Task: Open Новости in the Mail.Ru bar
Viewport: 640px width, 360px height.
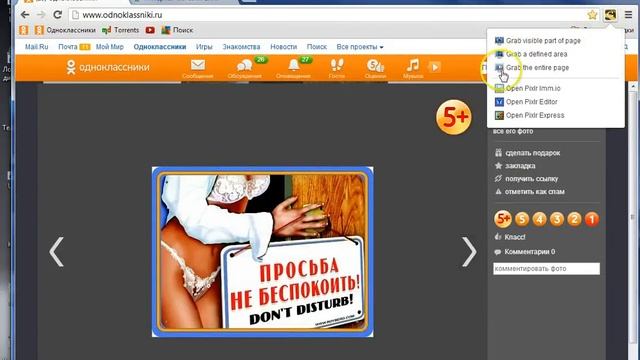Action: tap(284, 47)
